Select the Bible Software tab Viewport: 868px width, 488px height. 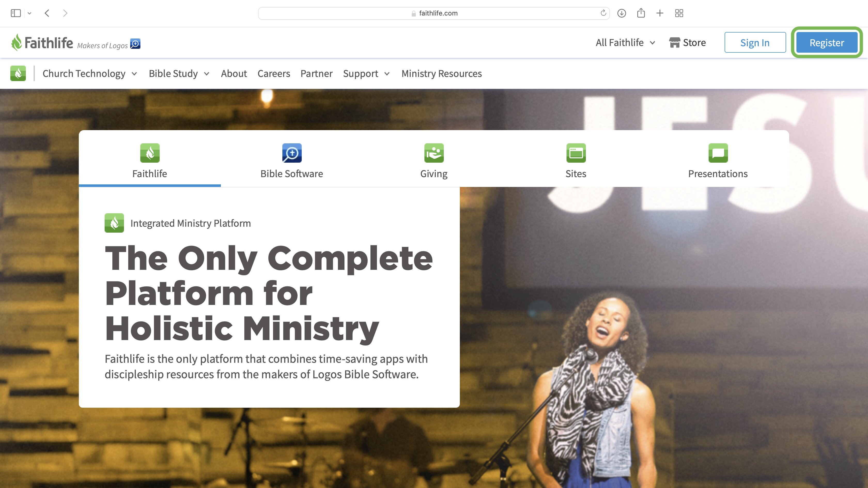click(291, 161)
